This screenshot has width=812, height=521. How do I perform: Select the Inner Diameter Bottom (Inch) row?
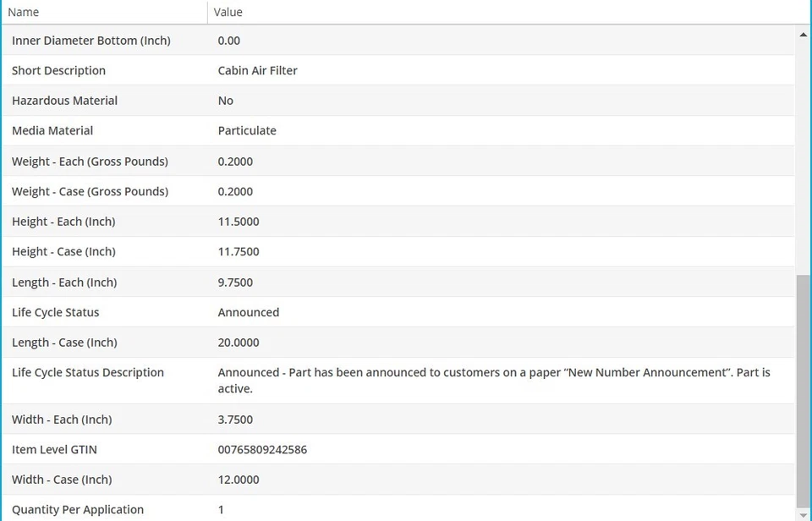(x=91, y=41)
